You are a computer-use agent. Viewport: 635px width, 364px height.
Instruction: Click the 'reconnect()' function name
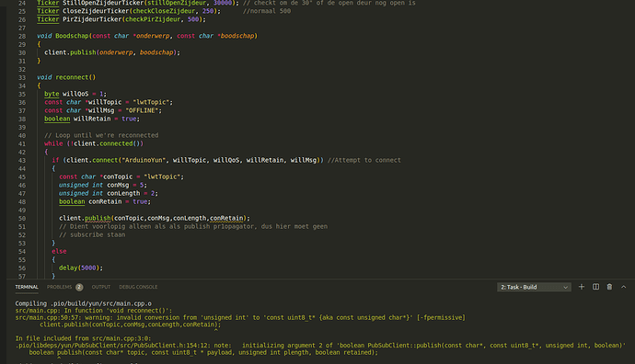(x=75, y=77)
